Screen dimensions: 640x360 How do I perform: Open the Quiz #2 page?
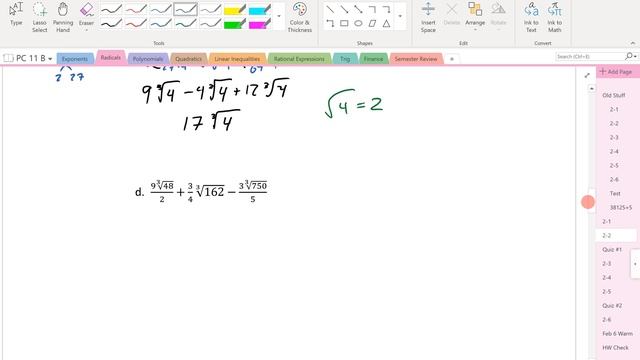point(612,306)
